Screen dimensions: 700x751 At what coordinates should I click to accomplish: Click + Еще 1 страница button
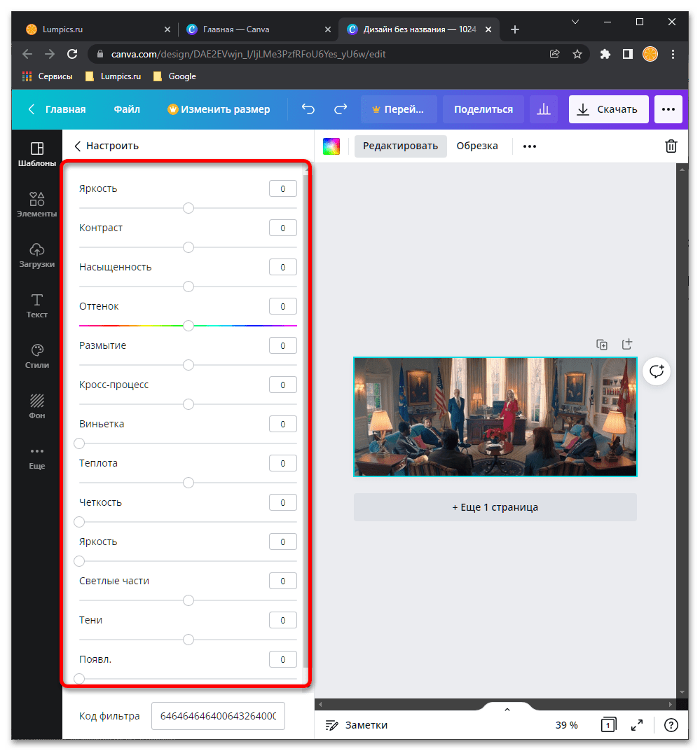click(495, 507)
